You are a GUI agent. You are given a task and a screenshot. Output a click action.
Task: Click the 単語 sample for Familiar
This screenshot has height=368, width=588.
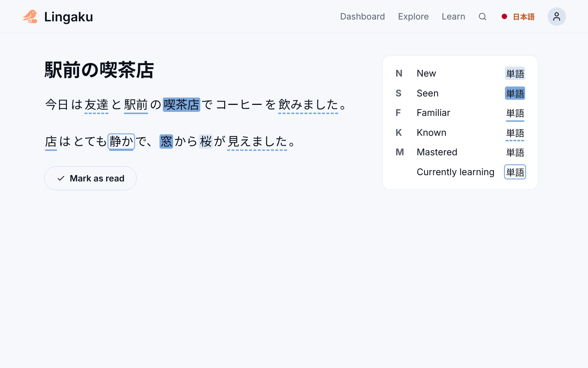tap(515, 113)
